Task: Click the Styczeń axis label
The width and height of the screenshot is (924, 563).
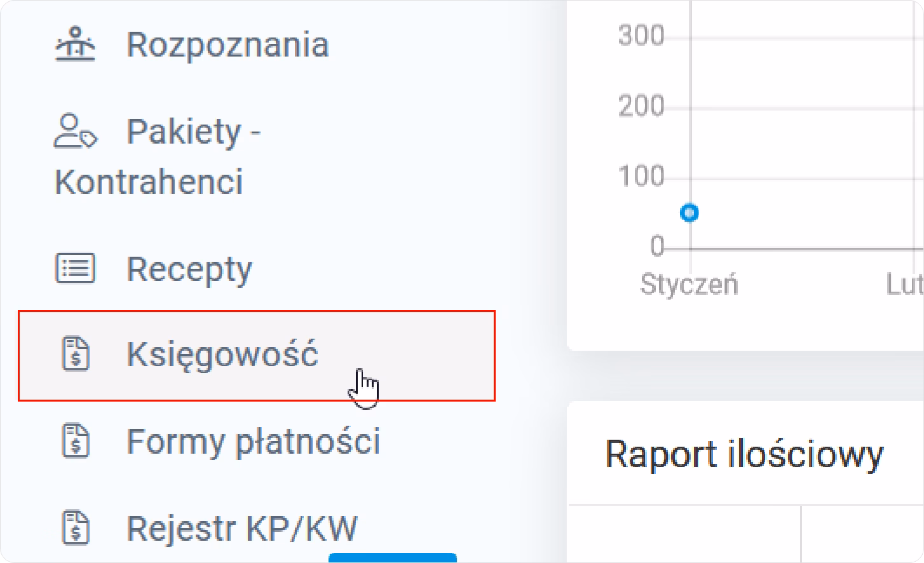Action: pos(688,284)
